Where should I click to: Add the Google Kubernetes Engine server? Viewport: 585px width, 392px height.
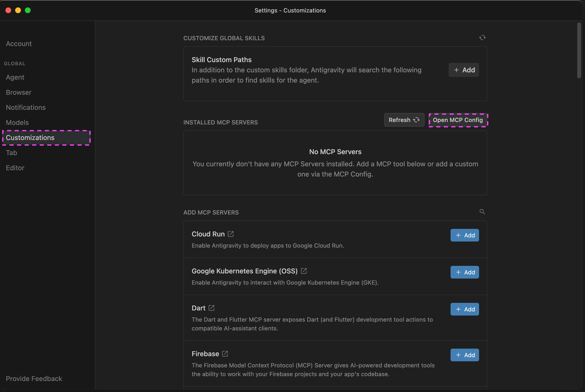[464, 272]
